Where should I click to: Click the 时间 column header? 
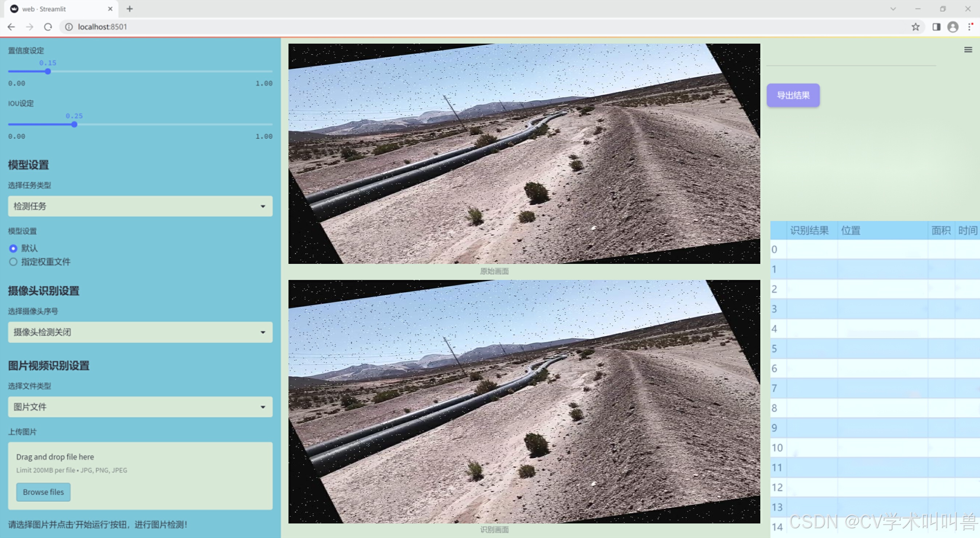click(967, 230)
